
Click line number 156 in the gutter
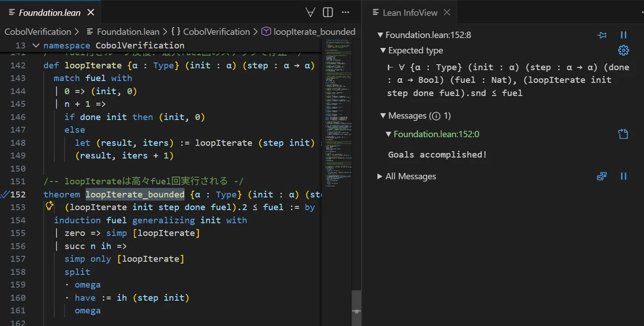click(18, 246)
